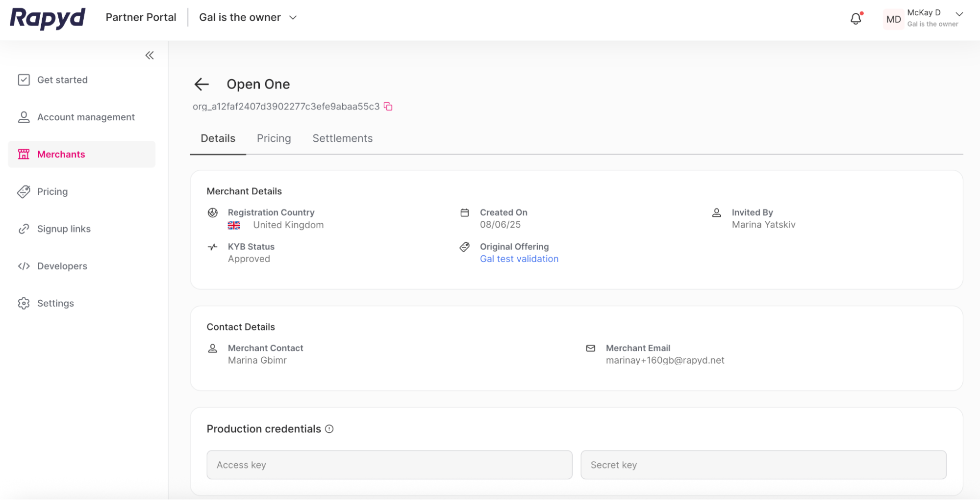Open the Pricing section from sidebar

pyautogui.click(x=52, y=191)
